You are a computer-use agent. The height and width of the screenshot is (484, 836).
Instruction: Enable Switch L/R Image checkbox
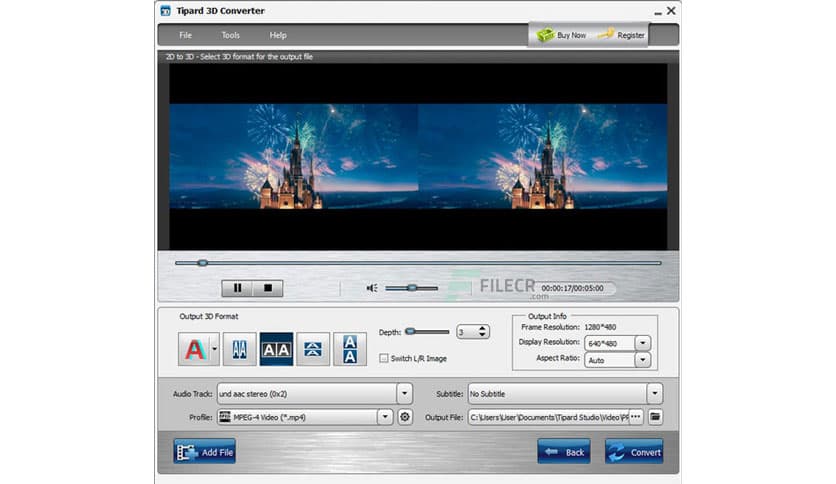[x=384, y=358]
